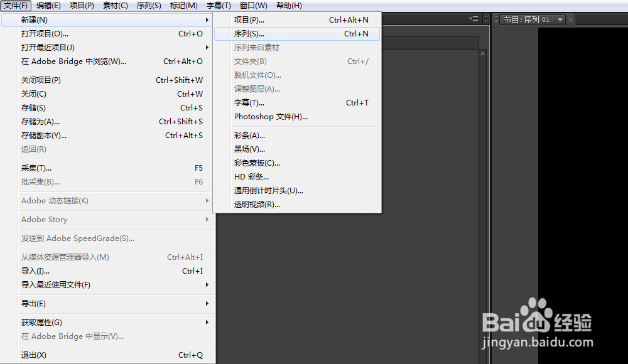Close the 节目:序列 01 panel tab
The height and width of the screenshot is (364, 628).
[569, 19]
